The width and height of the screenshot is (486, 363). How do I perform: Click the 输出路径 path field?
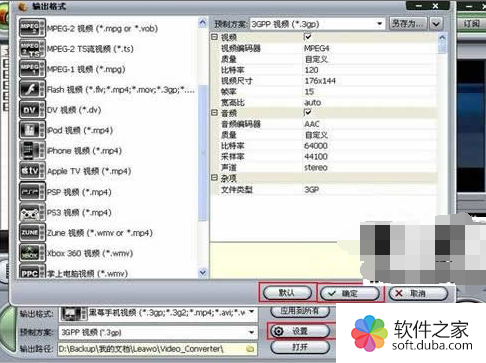pyautogui.click(x=158, y=349)
